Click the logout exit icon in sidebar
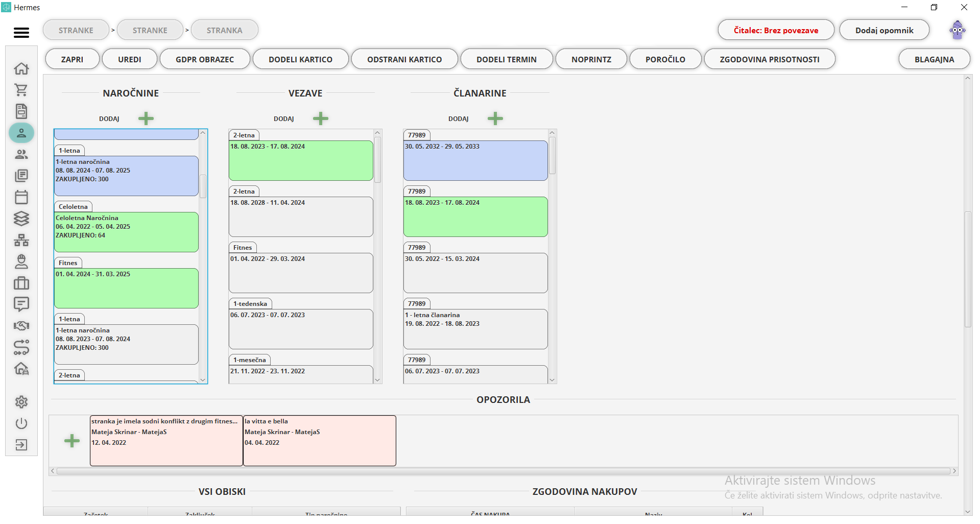 (x=21, y=445)
